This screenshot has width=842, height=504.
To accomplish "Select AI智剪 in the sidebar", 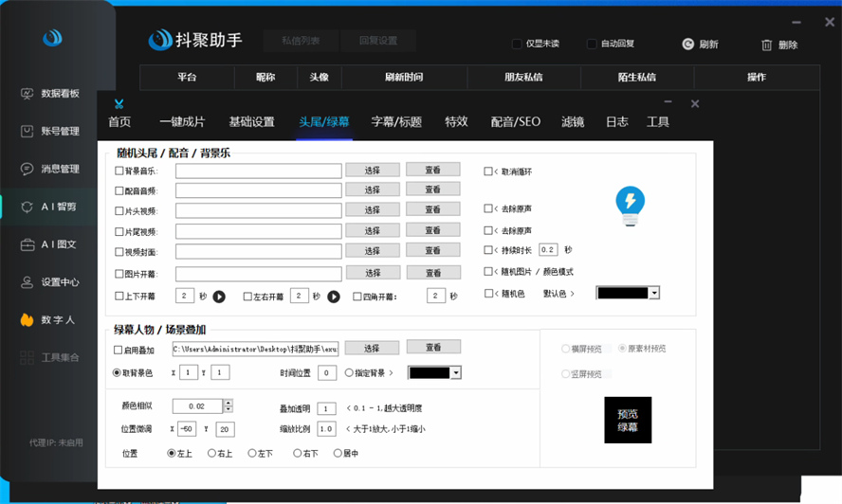I will [x=48, y=207].
